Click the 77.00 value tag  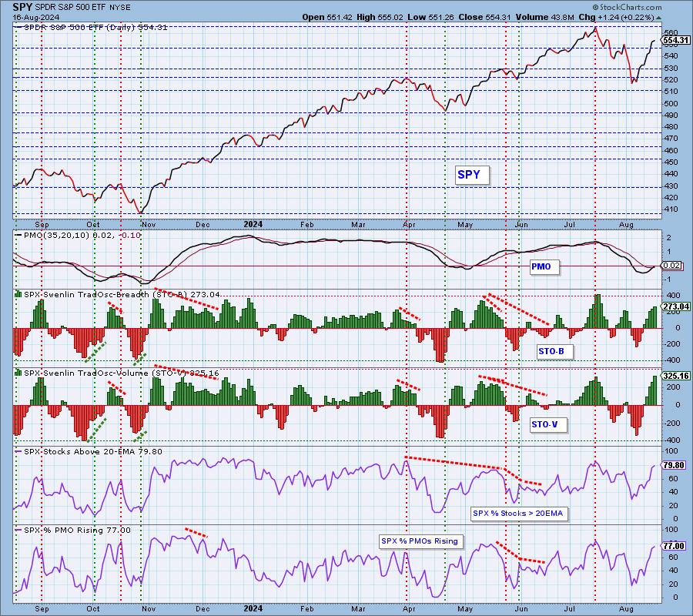[x=675, y=546]
